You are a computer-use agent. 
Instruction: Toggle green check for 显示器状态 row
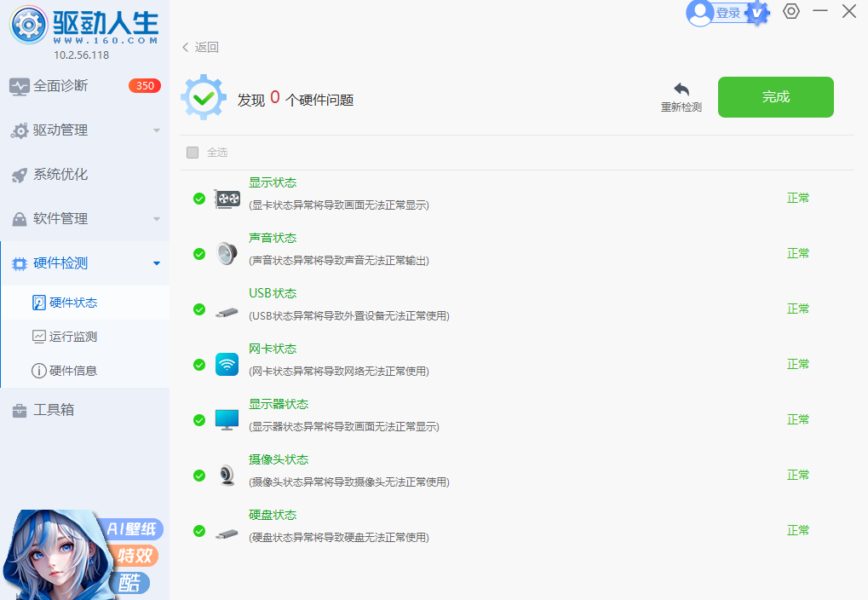pos(199,420)
